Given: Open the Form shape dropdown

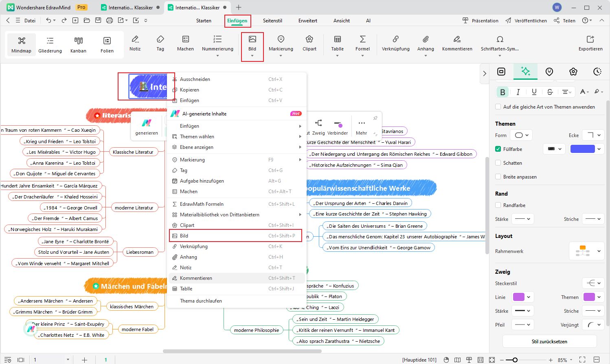Looking at the screenshot, I should point(522,135).
